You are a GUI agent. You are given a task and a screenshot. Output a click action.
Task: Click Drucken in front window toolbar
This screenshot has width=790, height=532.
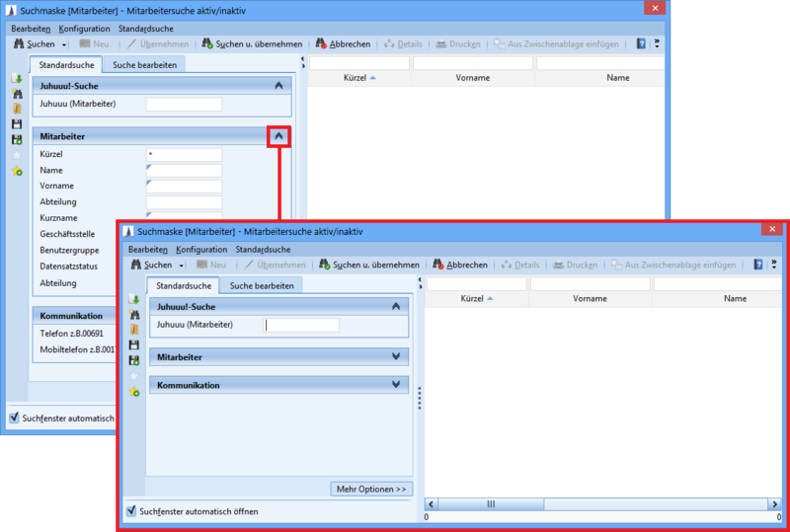tap(576, 265)
